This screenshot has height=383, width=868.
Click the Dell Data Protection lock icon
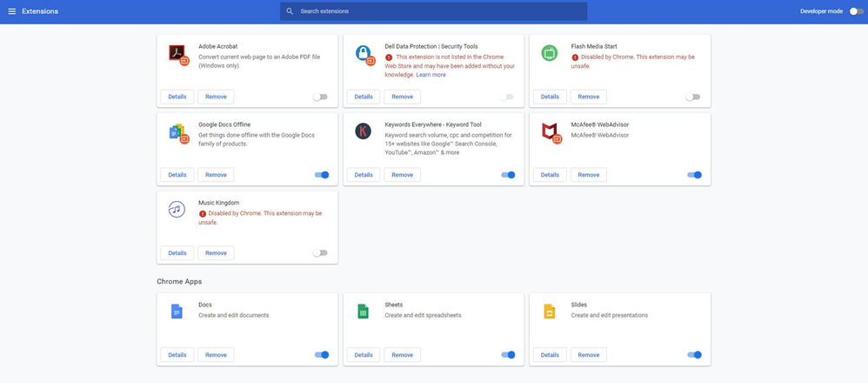coord(364,54)
